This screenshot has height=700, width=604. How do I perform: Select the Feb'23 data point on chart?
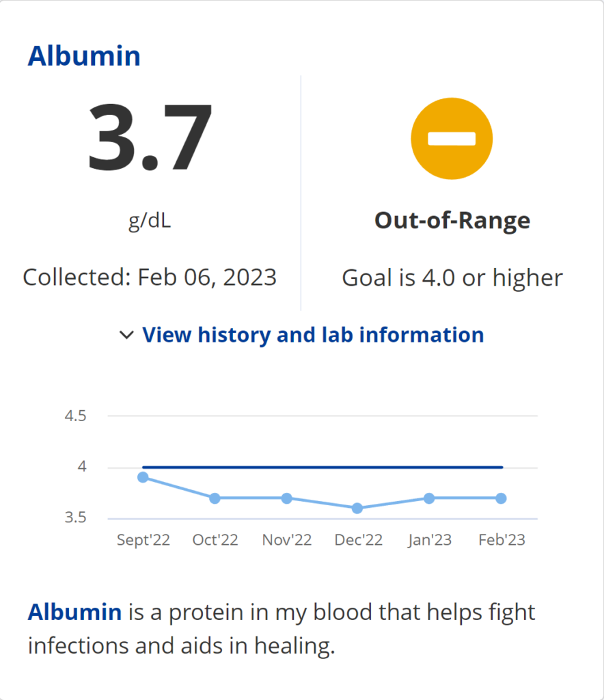501,498
